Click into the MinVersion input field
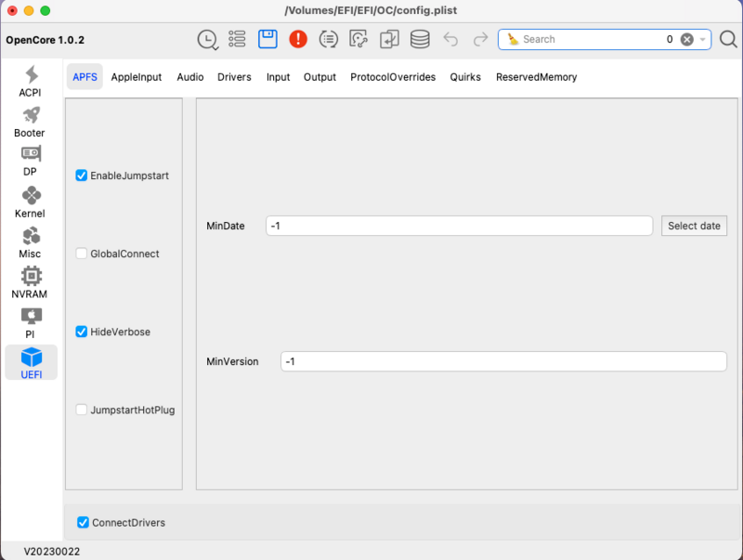Screen dimensions: 743x560 click(x=502, y=361)
